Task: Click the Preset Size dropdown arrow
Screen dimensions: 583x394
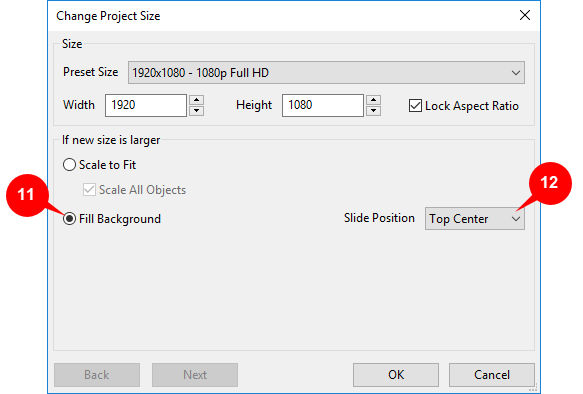Action: click(515, 73)
